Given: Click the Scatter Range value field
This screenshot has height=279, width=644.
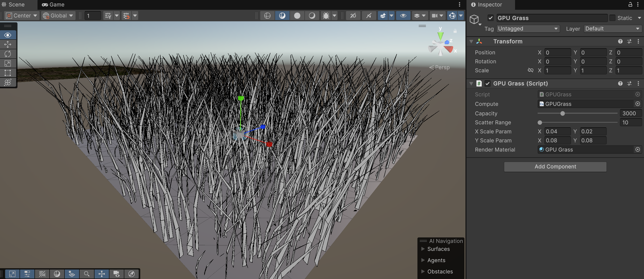Looking at the screenshot, I should pyautogui.click(x=630, y=122).
